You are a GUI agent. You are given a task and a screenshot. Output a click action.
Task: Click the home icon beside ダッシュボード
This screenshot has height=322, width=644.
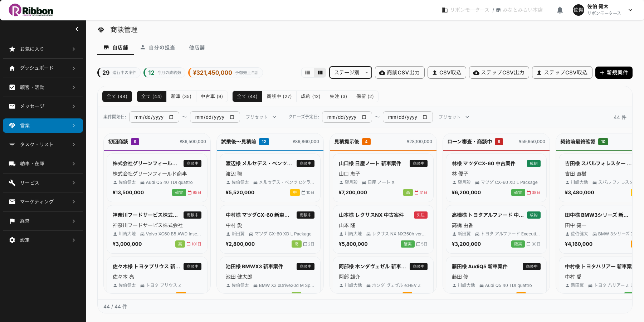pos(12,68)
